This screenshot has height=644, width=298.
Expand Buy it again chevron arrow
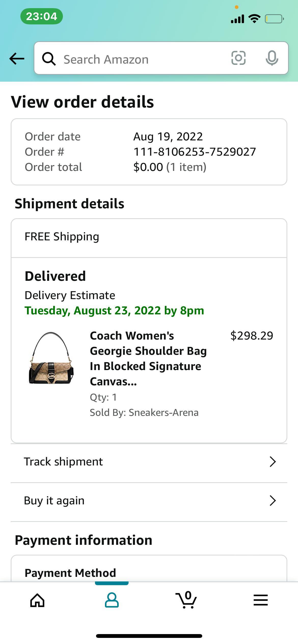pos(273,501)
